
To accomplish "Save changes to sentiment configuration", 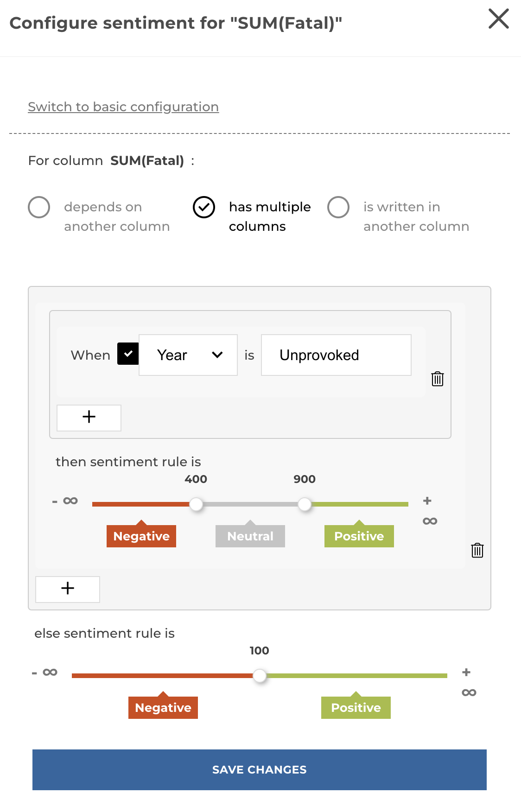I will tap(260, 769).
